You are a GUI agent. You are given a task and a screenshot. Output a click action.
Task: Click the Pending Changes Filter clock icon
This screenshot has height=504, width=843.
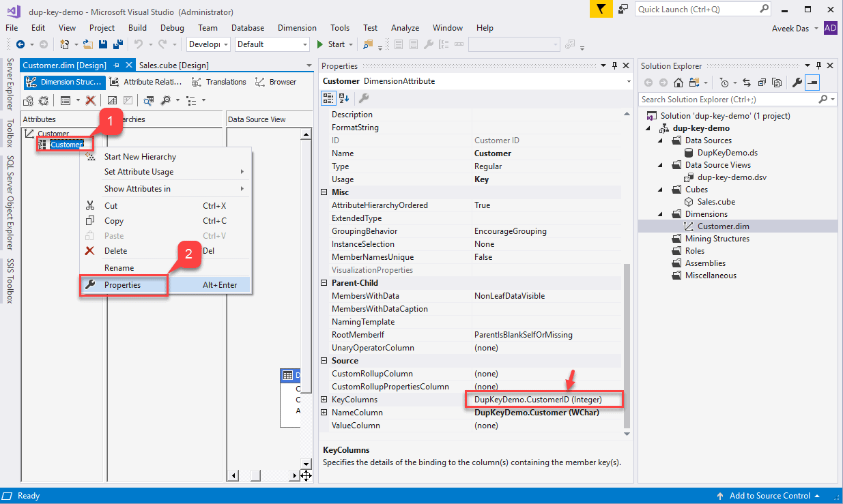pyautogui.click(x=724, y=83)
